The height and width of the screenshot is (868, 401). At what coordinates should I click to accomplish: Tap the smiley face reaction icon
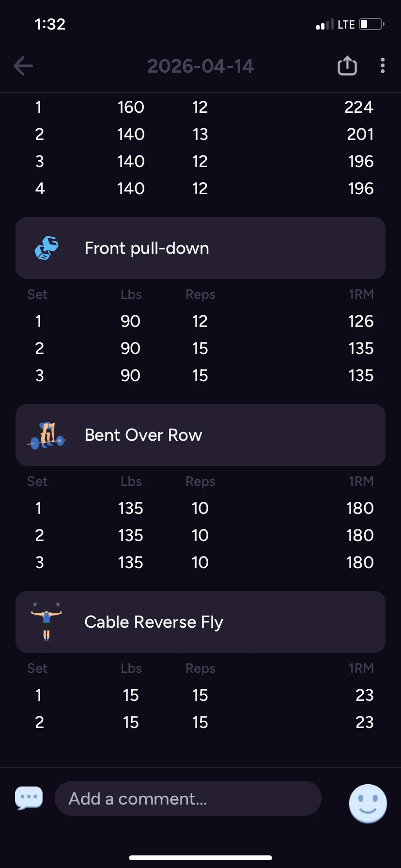[x=368, y=804]
